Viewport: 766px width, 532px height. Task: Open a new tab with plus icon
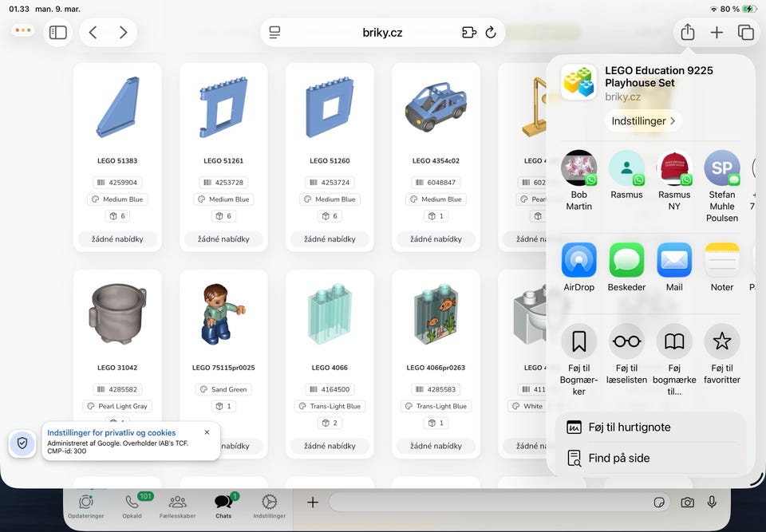717,33
